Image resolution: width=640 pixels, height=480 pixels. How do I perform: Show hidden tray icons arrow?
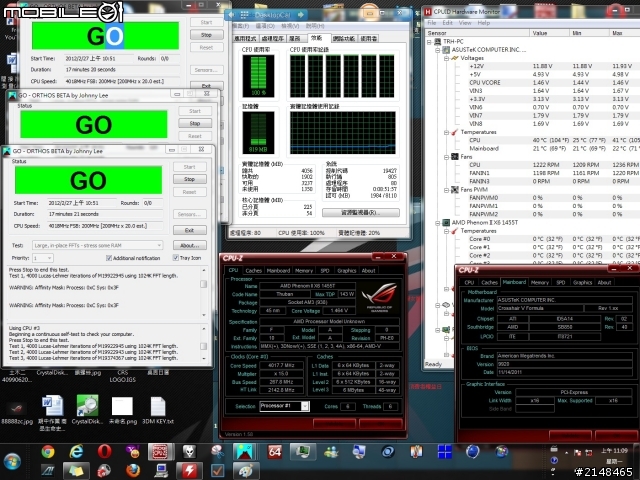566,453
